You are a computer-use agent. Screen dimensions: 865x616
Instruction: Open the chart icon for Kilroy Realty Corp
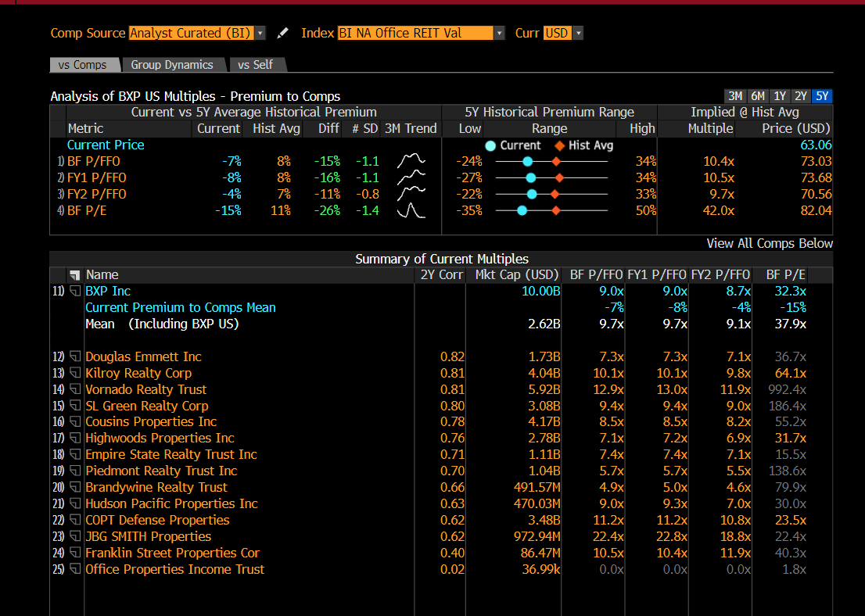click(x=75, y=374)
